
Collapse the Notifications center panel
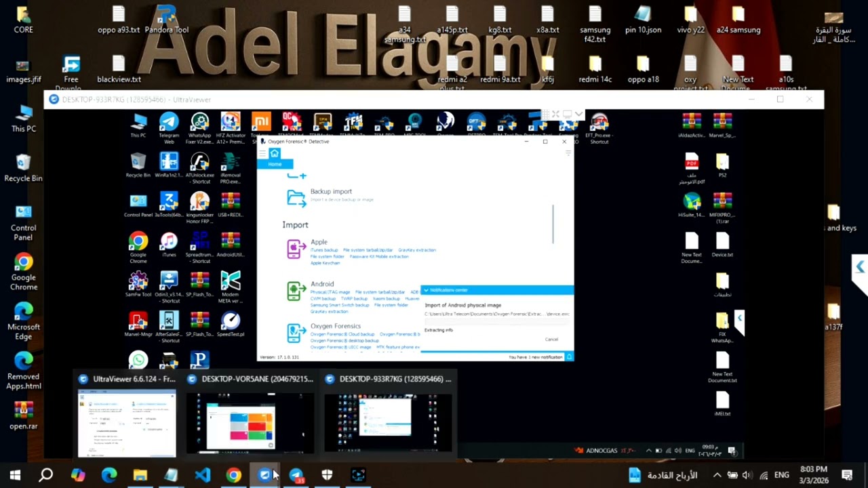[x=425, y=290]
